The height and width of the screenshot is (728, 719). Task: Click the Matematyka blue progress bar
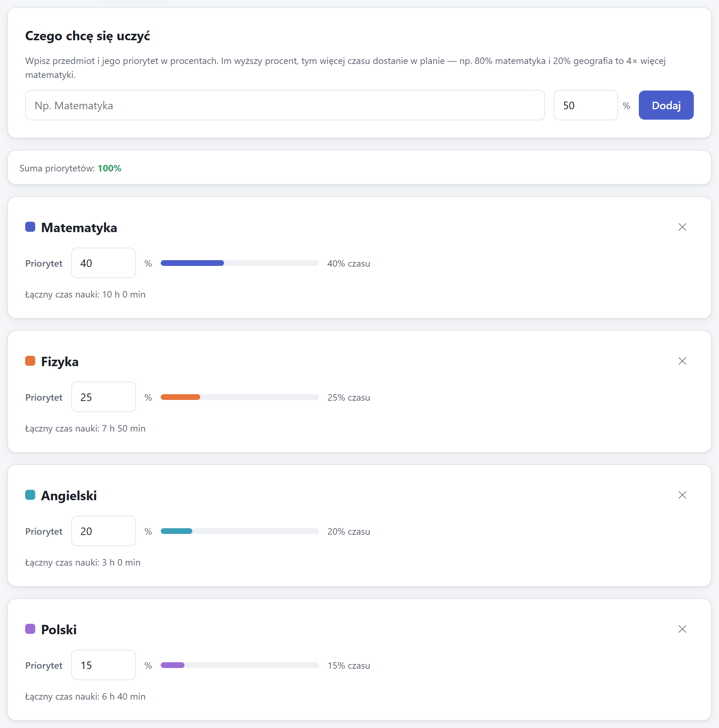tap(240, 263)
